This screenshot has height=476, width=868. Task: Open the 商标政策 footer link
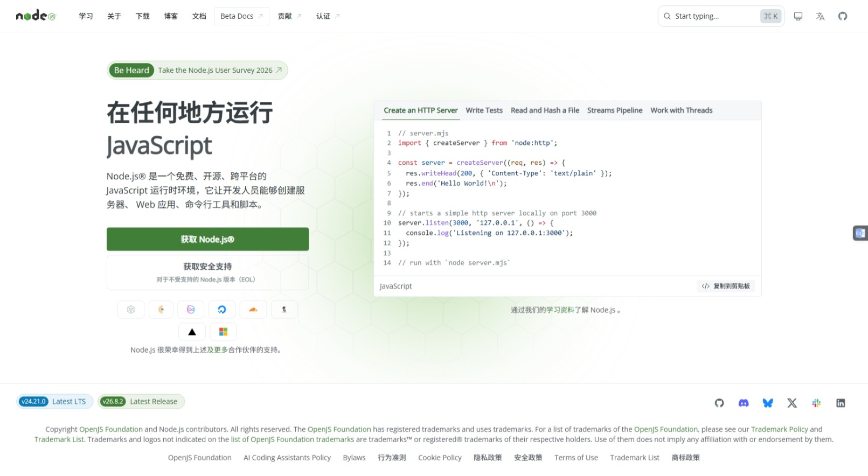[685, 458]
